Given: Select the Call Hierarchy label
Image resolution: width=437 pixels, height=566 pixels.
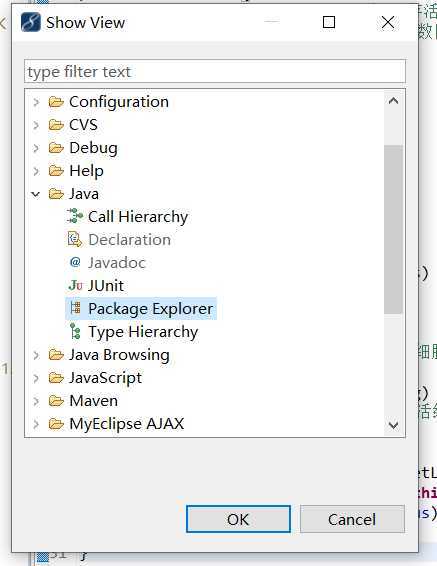Looking at the screenshot, I should tap(138, 217).
